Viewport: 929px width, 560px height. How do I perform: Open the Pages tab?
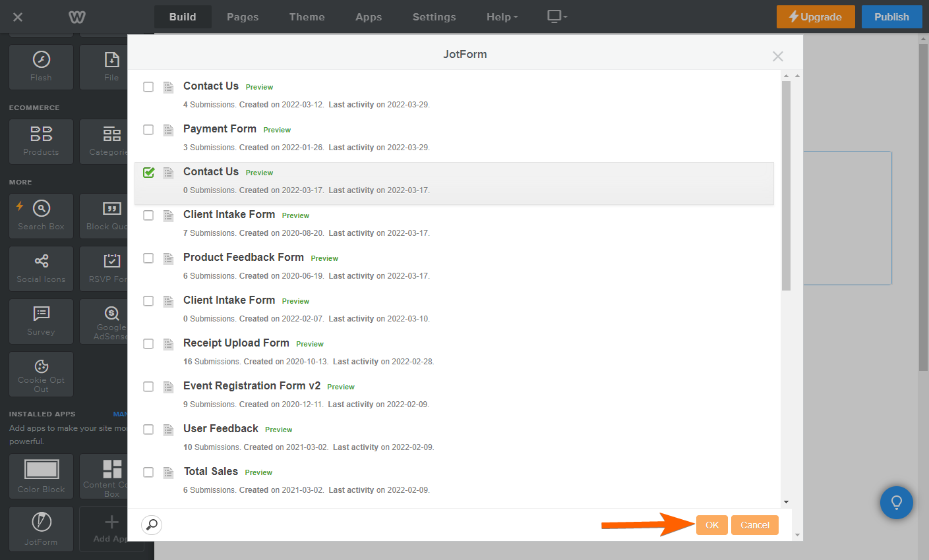[243, 17]
